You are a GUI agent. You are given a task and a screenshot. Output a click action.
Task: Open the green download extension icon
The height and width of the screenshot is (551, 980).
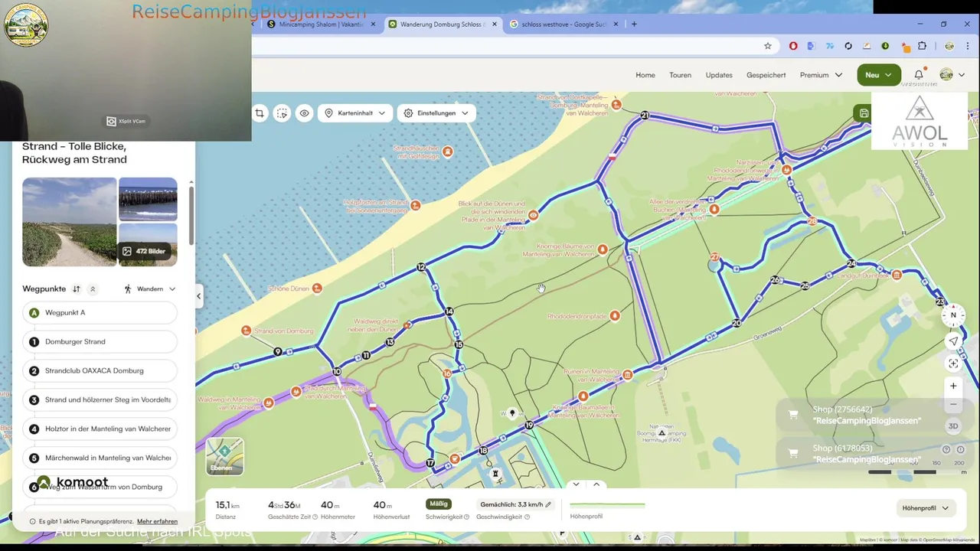[x=885, y=46]
